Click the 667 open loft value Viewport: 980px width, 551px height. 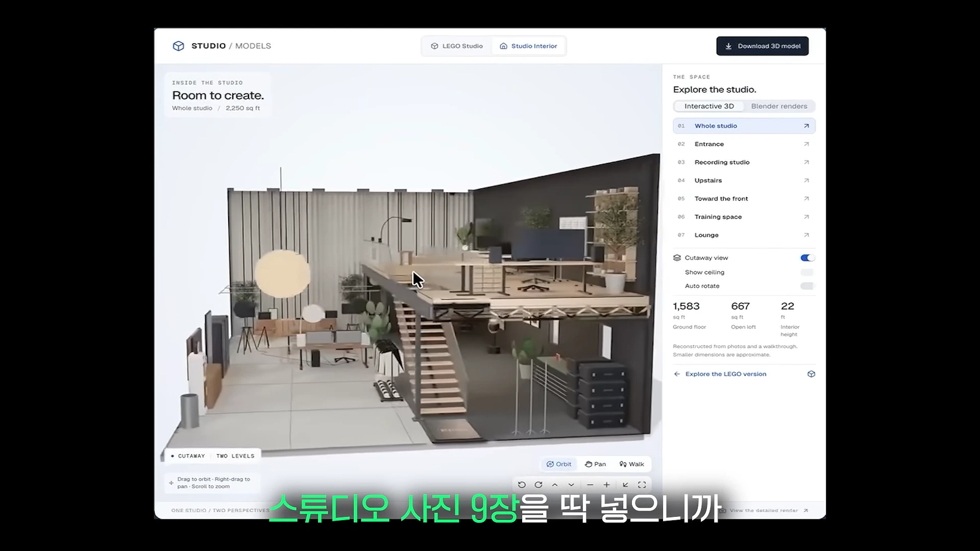pos(740,306)
